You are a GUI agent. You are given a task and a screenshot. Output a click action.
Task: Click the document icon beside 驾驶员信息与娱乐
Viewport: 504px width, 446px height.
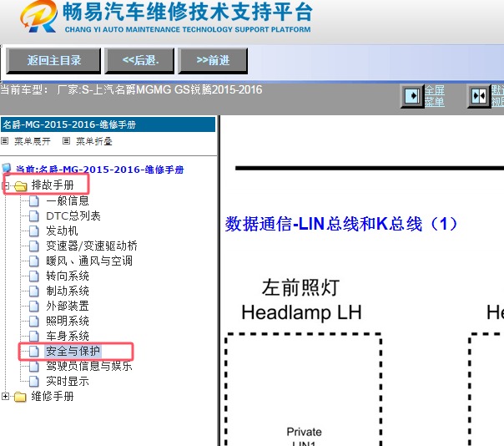tap(33, 367)
